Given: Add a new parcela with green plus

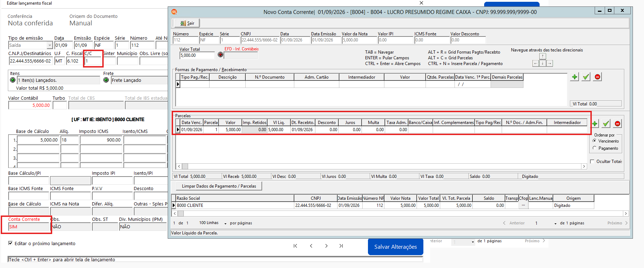Looking at the screenshot, I should coord(595,124).
